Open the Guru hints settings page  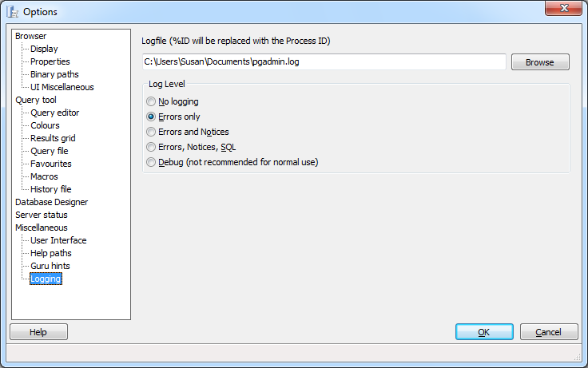pyautogui.click(x=50, y=266)
